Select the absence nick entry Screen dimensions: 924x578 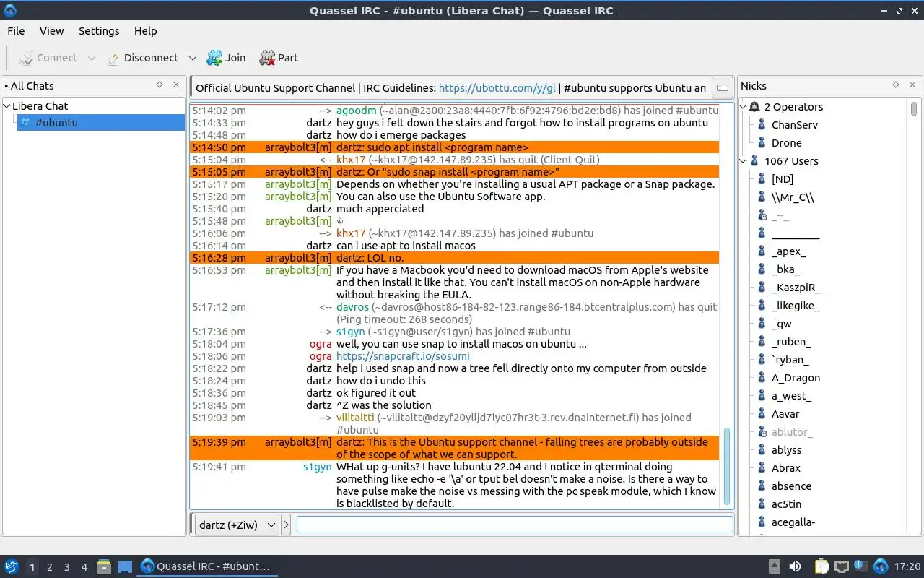(791, 486)
